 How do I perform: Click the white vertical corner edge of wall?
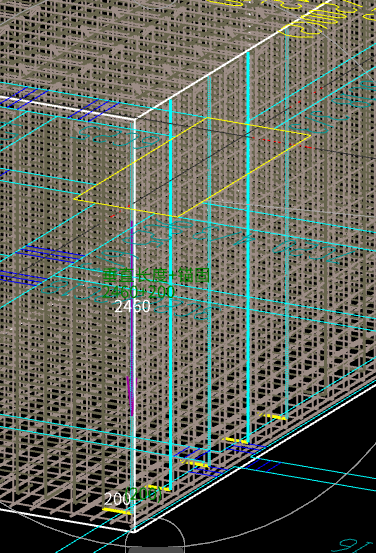[135, 324]
